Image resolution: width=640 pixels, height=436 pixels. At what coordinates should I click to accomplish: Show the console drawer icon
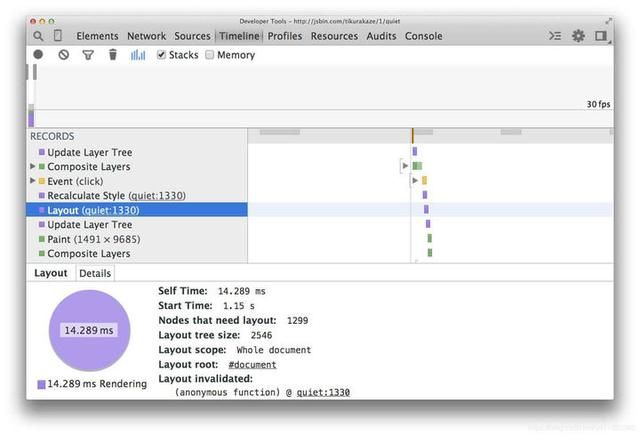[x=555, y=36]
